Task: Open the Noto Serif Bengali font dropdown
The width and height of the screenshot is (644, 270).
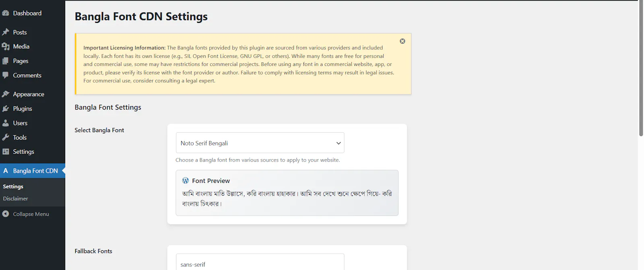Action: [x=260, y=143]
